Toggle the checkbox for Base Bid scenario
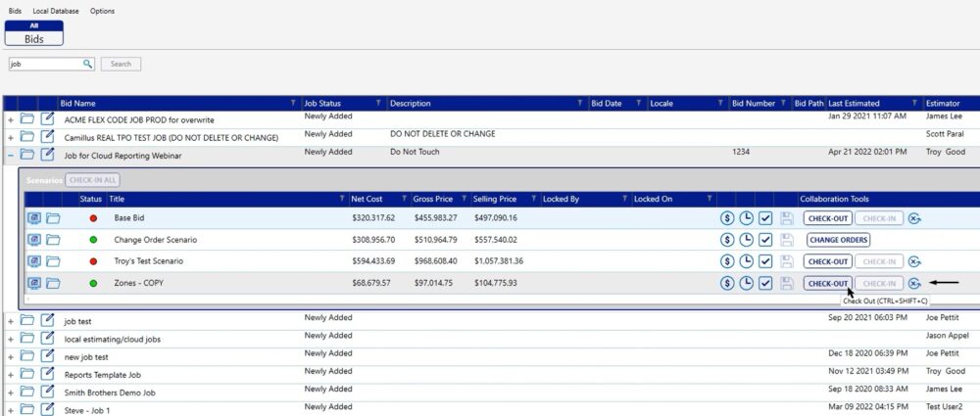 click(766, 217)
